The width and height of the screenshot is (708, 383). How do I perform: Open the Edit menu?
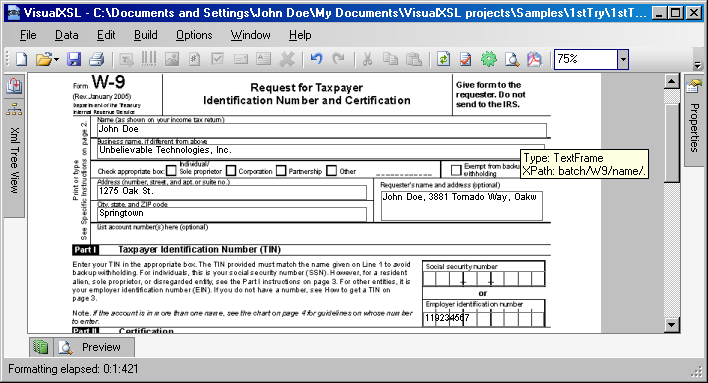pyautogui.click(x=106, y=35)
